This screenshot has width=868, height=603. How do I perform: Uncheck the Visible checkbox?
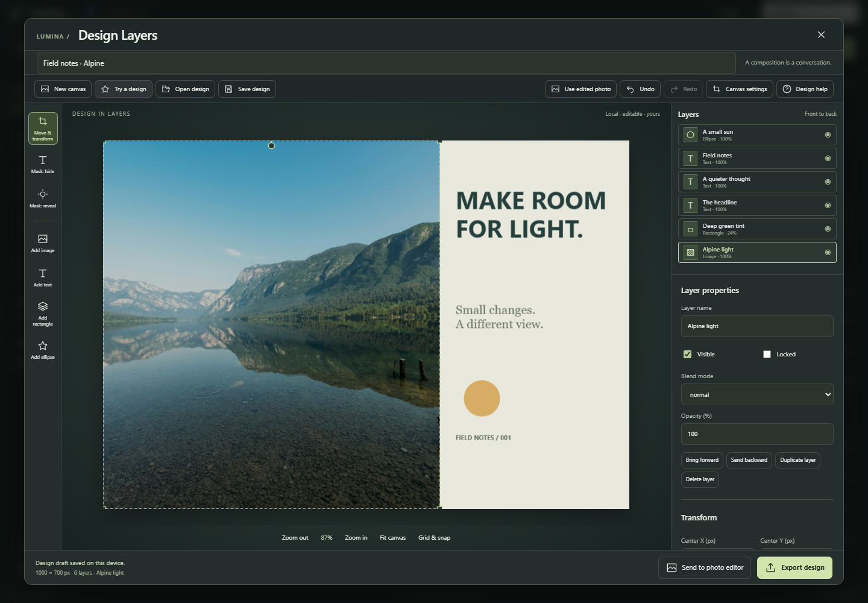(x=687, y=355)
